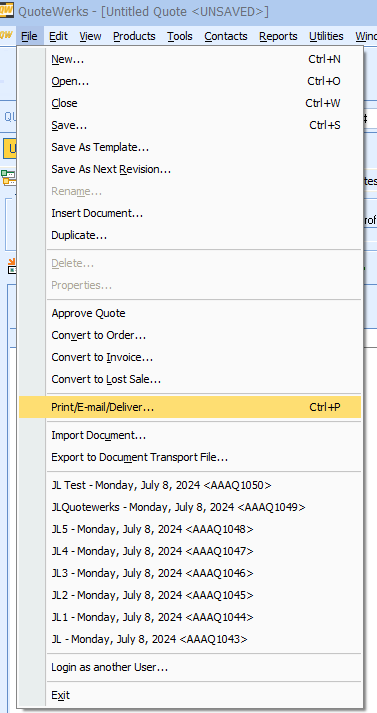Choose Insert Document...
377x713 pixels.
190,213
